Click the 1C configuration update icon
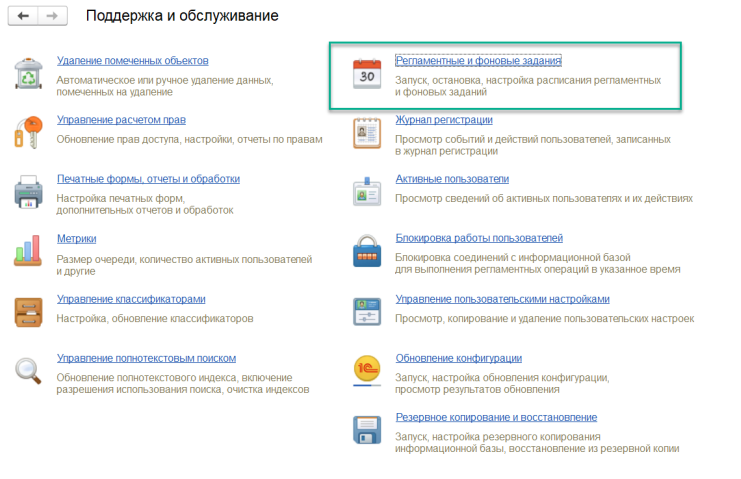The height and width of the screenshot is (479, 741). pyautogui.click(x=367, y=370)
